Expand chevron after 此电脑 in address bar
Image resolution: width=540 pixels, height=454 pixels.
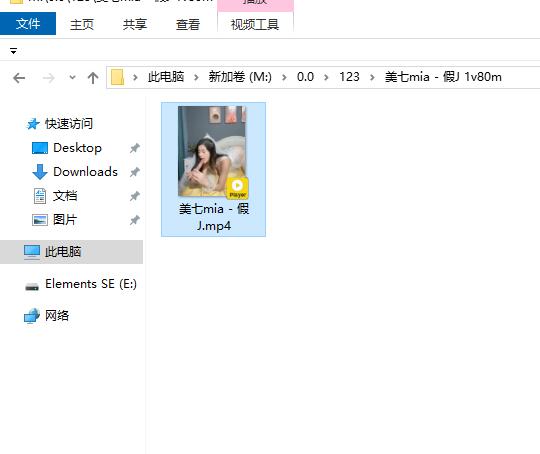click(196, 77)
